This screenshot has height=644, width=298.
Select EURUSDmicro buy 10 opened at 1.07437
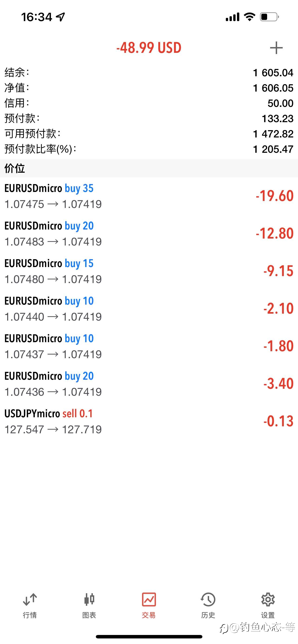point(149,346)
